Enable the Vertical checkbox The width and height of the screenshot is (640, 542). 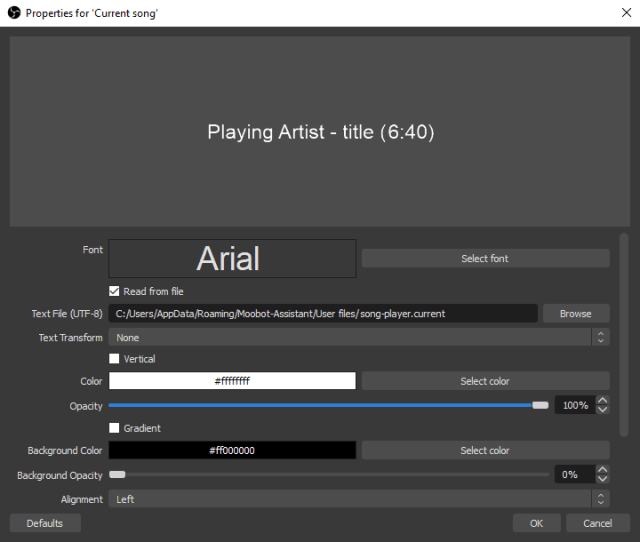(114, 358)
